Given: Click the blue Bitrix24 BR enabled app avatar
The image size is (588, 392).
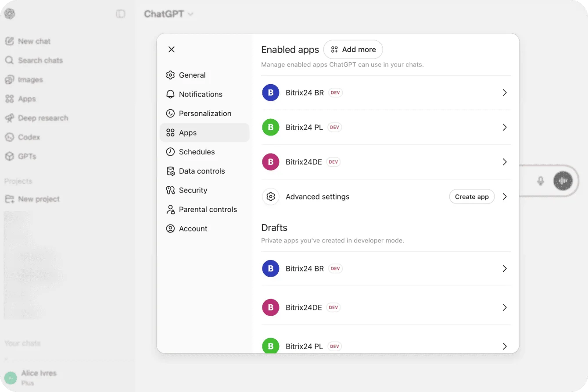Looking at the screenshot, I should 271,93.
